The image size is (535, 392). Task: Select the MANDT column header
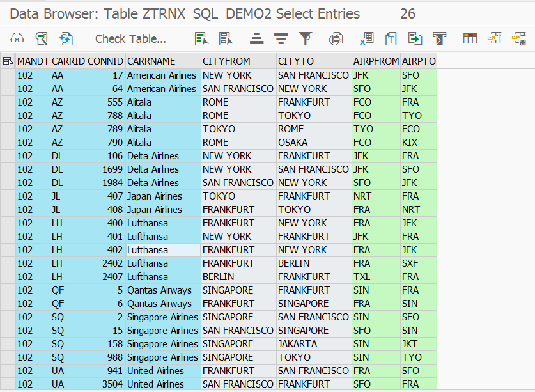33,61
